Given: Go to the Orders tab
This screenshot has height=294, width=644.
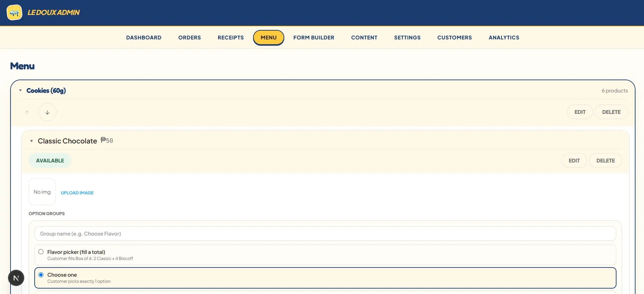Looking at the screenshot, I should pyautogui.click(x=190, y=38).
